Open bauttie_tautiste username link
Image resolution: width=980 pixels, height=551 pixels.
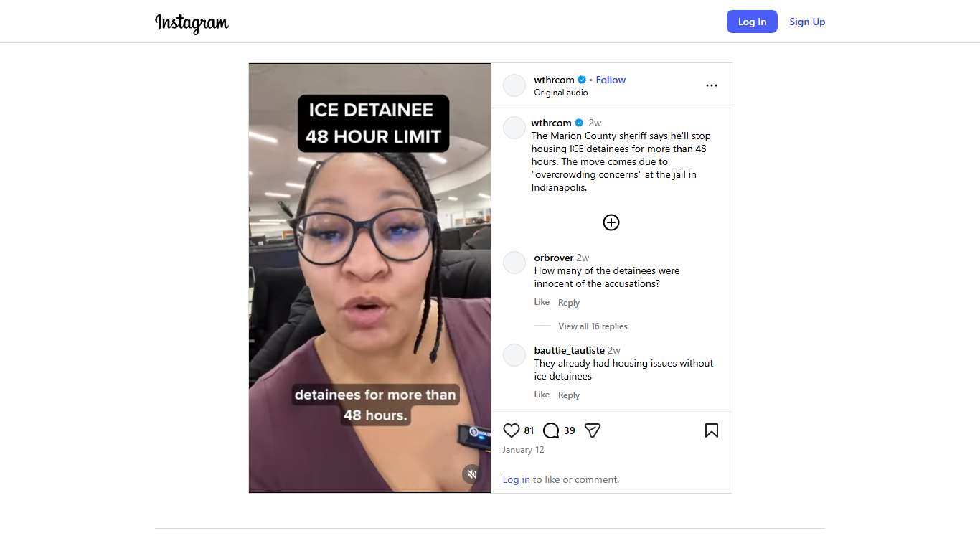570,350
